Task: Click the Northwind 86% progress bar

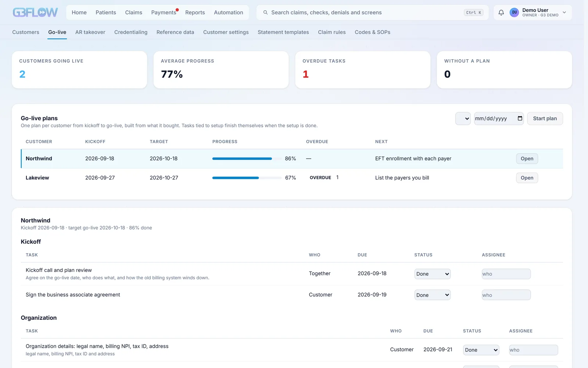Action: click(247, 159)
